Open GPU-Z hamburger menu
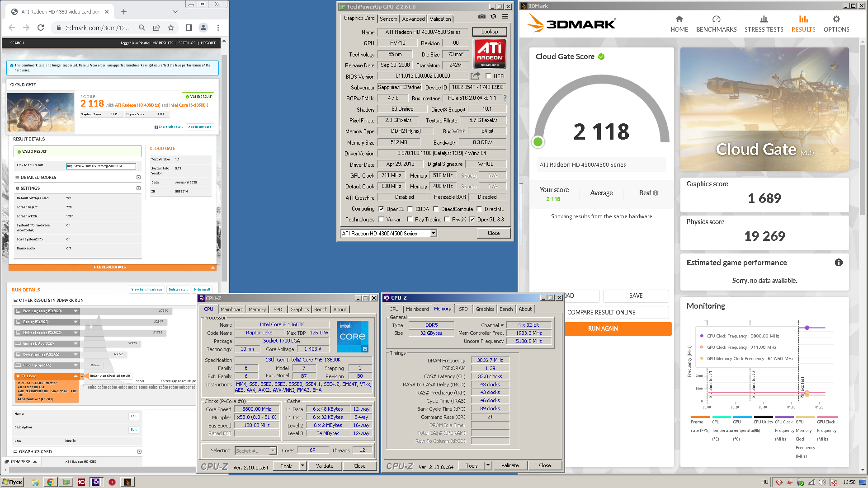 click(x=505, y=17)
